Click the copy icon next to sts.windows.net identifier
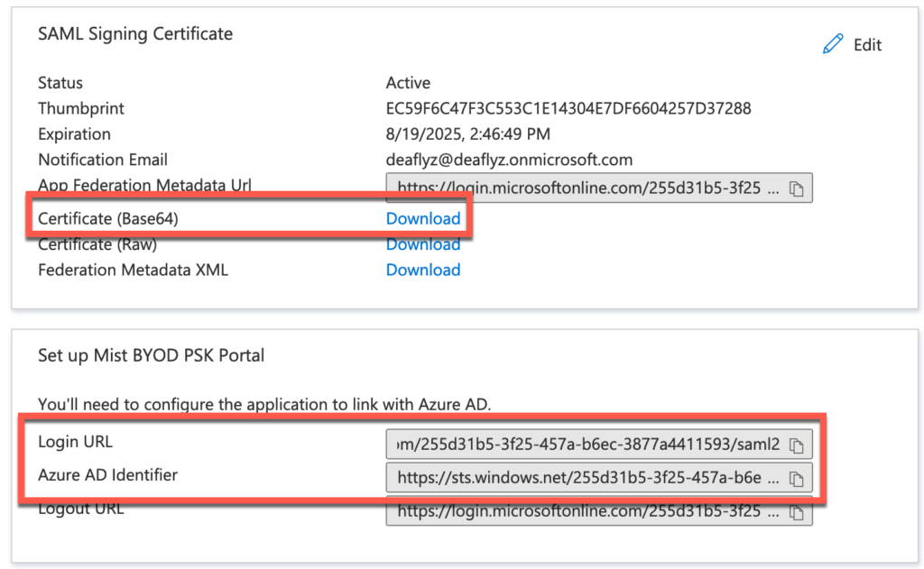This screenshot has height=569, width=924. (799, 478)
